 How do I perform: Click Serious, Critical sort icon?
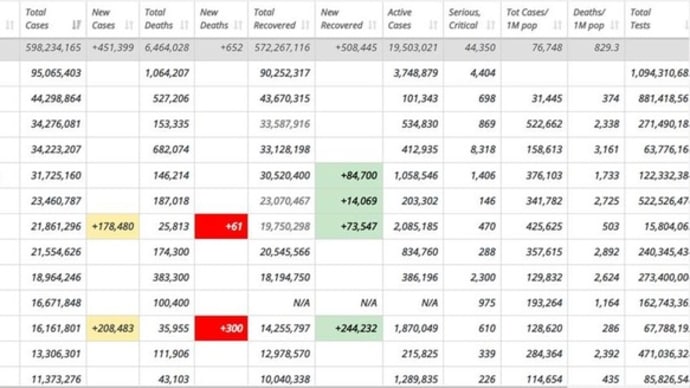point(491,25)
